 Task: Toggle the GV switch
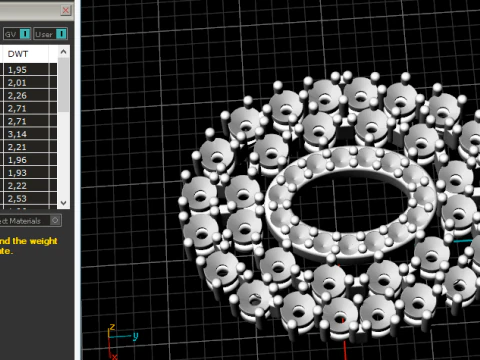tap(25, 34)
